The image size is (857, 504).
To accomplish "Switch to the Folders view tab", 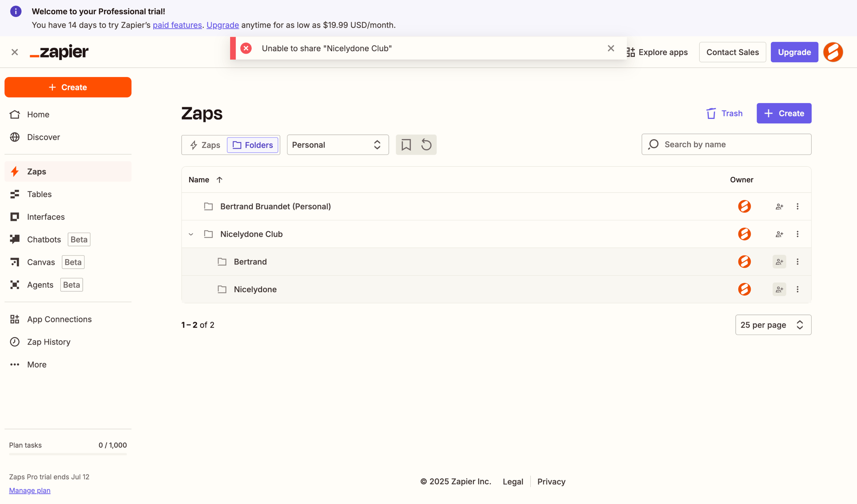I will (252, 145).
